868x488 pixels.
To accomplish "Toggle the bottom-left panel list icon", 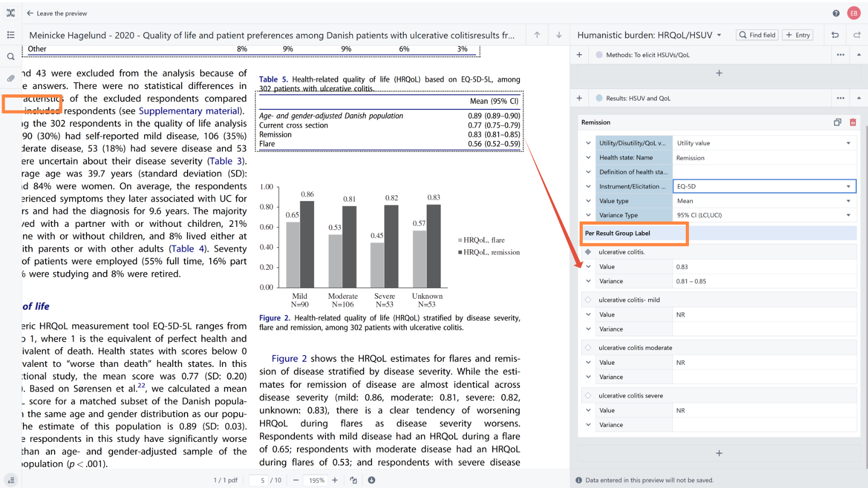I will point(11,480).
